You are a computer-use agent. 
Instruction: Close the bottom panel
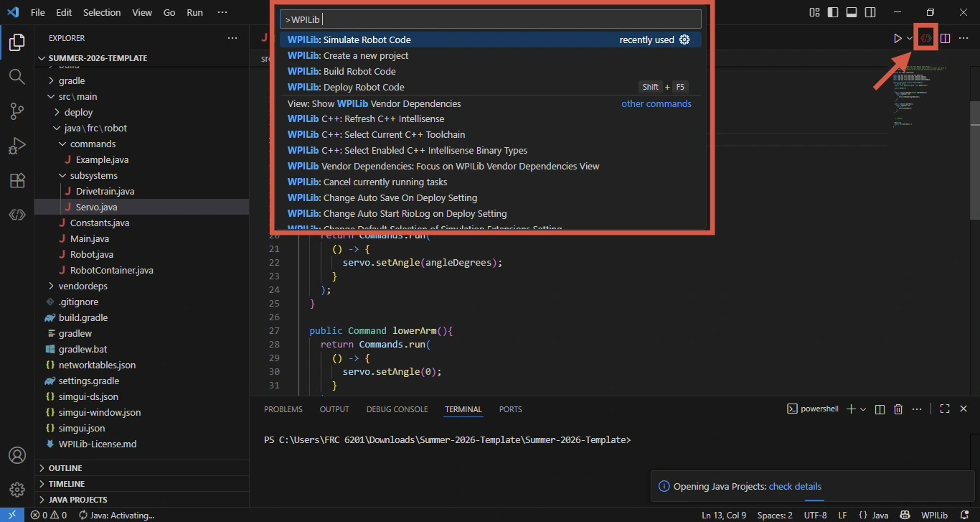[964, 409]
